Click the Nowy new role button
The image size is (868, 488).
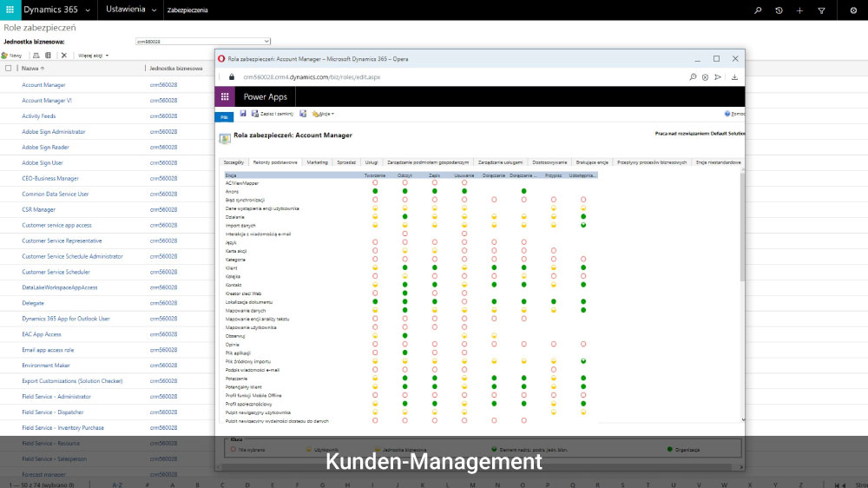(11, 56)
